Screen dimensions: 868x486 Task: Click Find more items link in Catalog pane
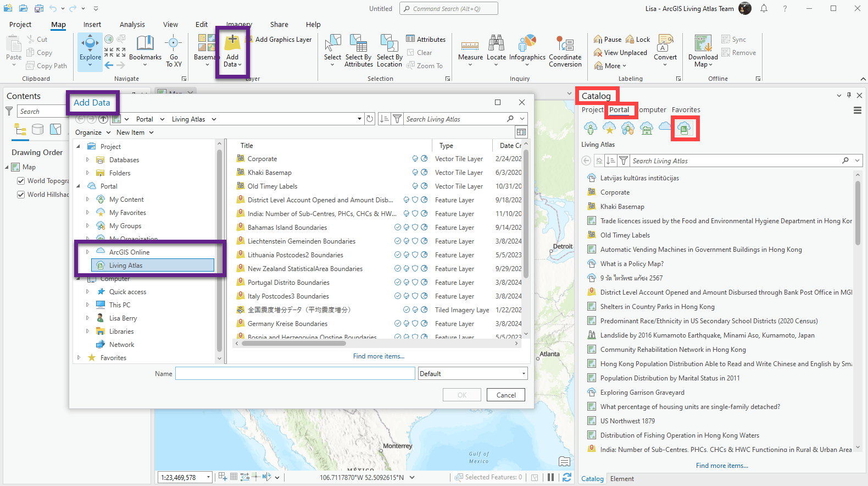(722, 466)
